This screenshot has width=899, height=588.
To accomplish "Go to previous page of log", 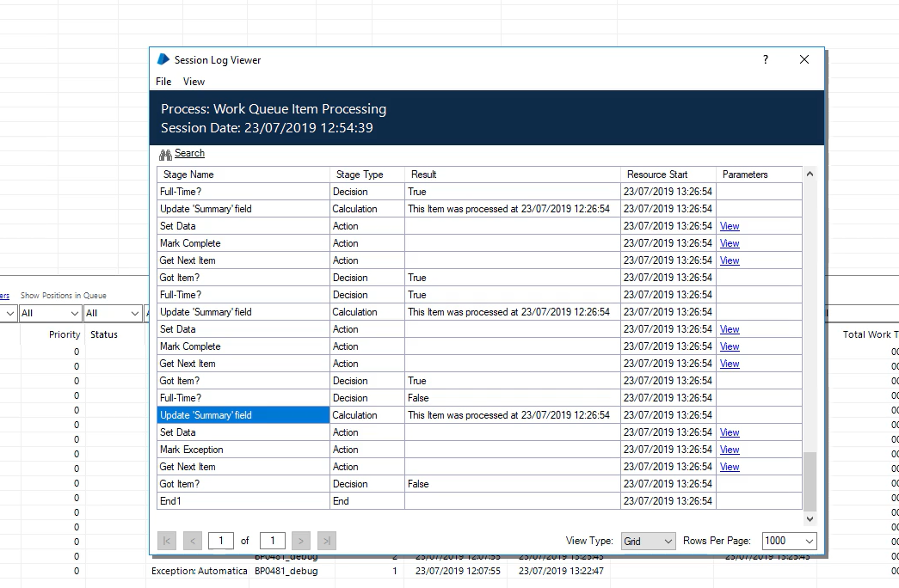I will (x=193, y=541).
